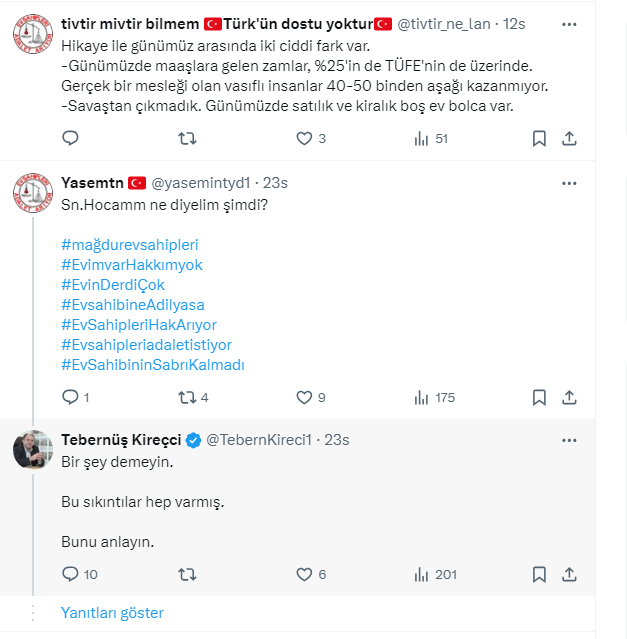Bookmark Tebernüş Kireçci's reply

539,574
